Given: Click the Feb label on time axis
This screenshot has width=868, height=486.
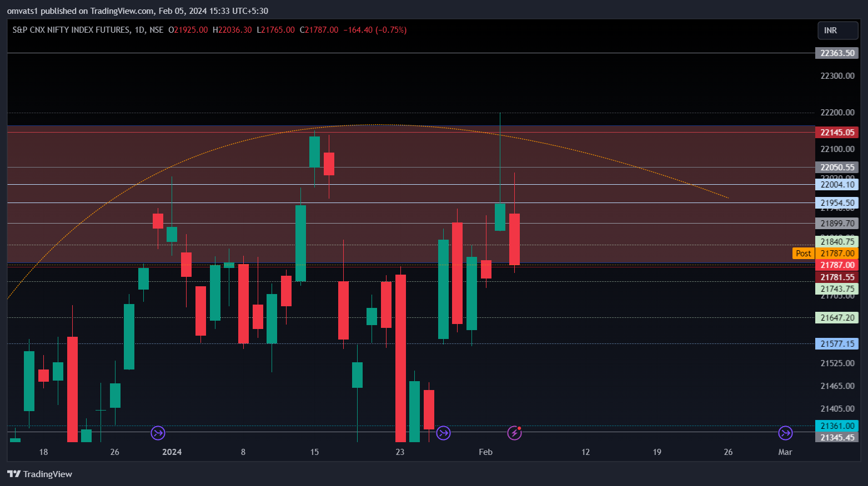Looking at the screenshot, I should click(x=485, y=452).
